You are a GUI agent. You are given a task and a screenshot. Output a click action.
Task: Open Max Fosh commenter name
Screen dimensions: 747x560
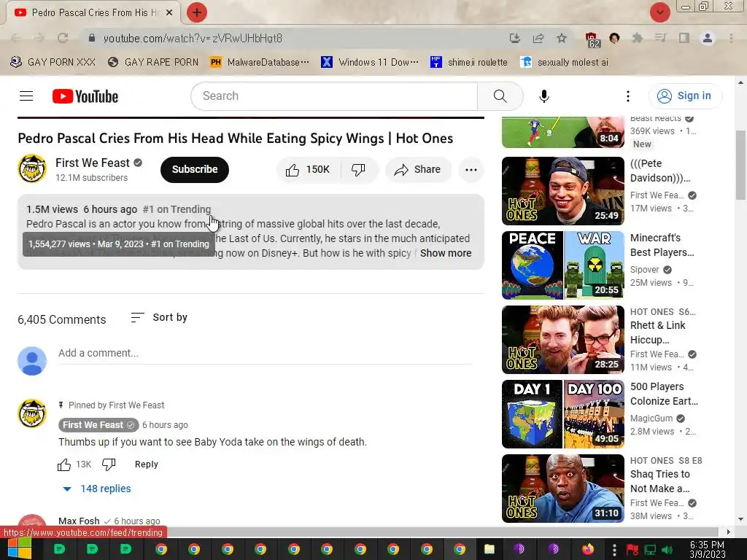coord(79,521)
